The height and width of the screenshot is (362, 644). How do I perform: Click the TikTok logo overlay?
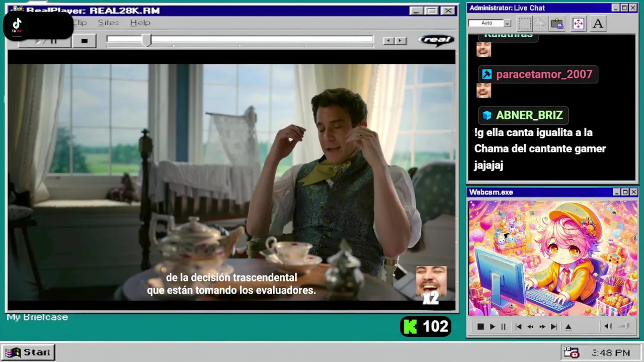pos(17,25)
